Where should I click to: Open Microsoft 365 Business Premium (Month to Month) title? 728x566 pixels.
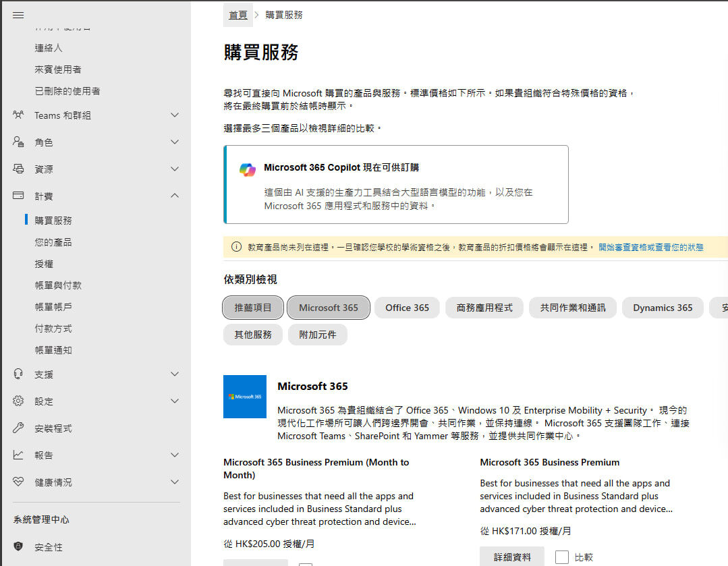tap(316, 468)
